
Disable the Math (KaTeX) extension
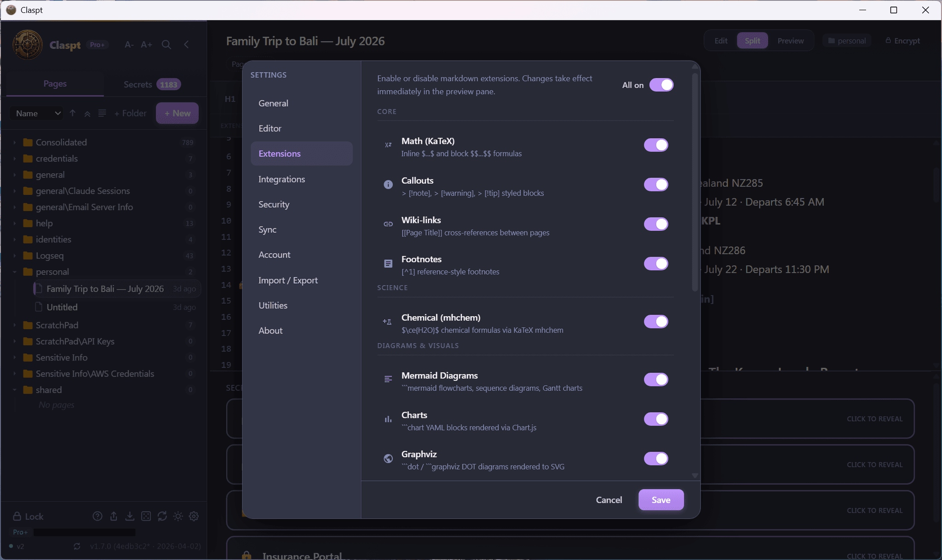pos(656,145)
